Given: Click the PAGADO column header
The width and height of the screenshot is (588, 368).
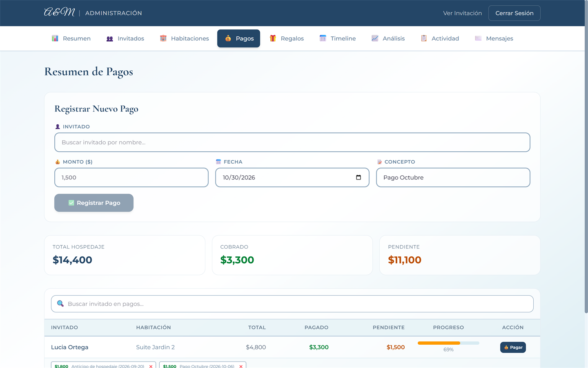Looking at the screenshot, I should click(x=316, y=328).
